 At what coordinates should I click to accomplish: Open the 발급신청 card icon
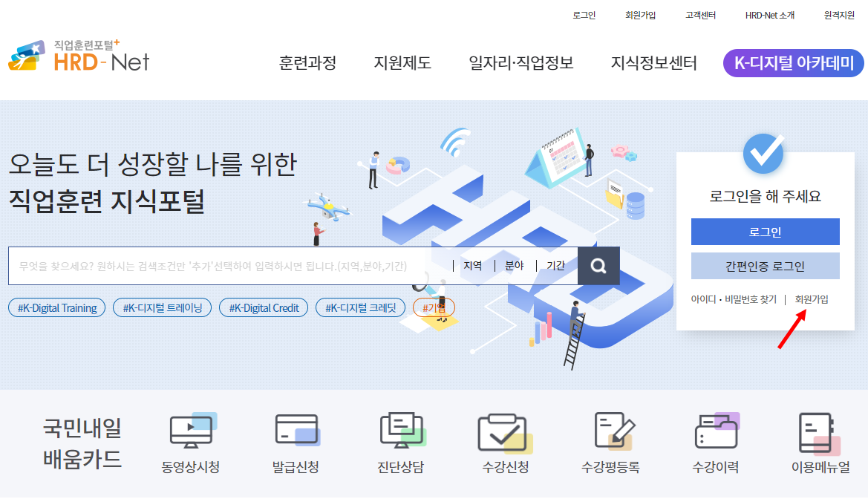click(297, 430)
